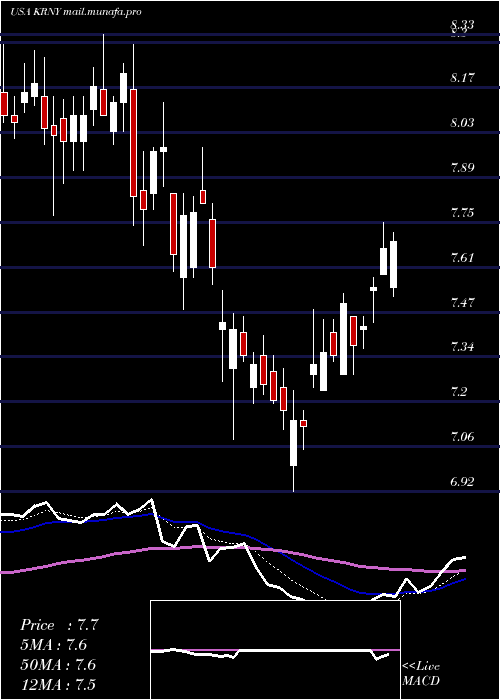Click the 7.06 price axis label
The height and width of the screenshot is (700, 500).
[x=462, y=436]
